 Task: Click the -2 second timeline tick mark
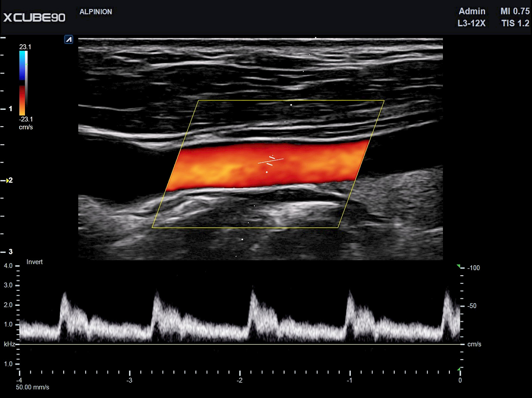(x=240, y=373)
